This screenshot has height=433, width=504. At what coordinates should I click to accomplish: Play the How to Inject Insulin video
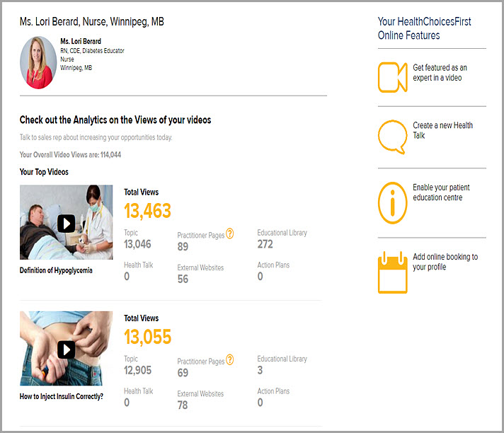[67, 350]
